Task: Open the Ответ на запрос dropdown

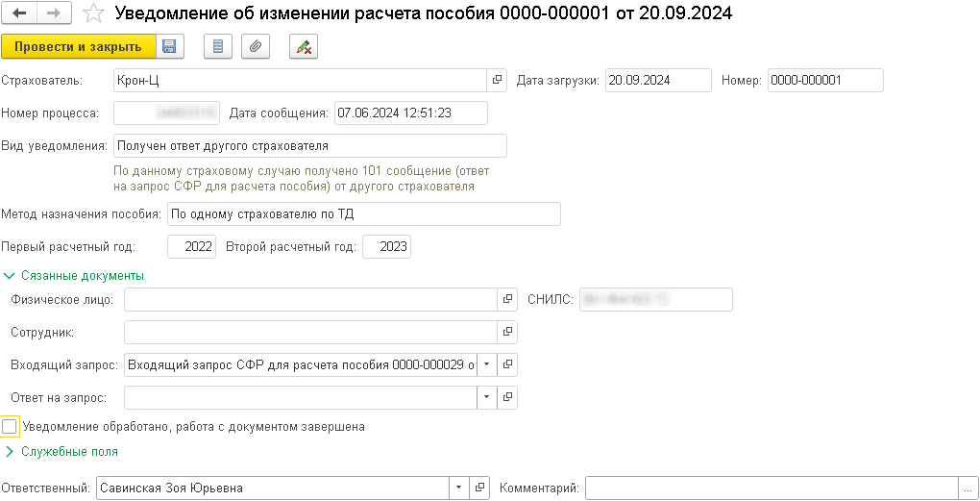Action: (x=487, y=398)
